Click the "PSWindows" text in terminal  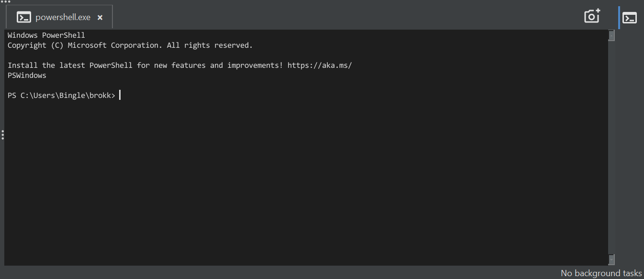point(27,75)
